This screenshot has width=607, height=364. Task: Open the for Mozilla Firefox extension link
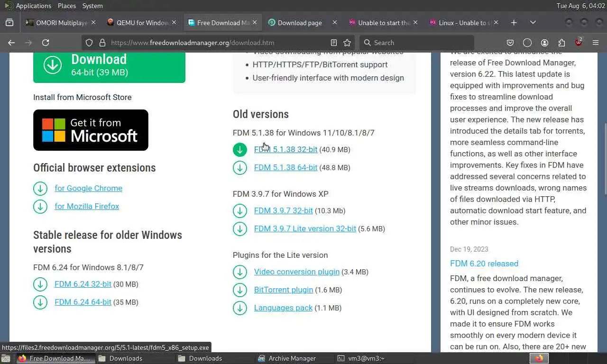(87, 206)
